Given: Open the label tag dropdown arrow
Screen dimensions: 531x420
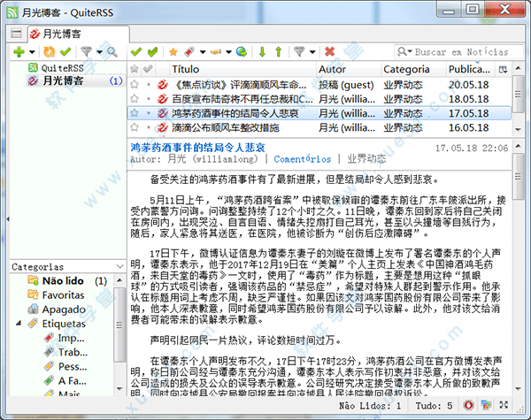Looking at the screenshot, I should pos(203,52).
